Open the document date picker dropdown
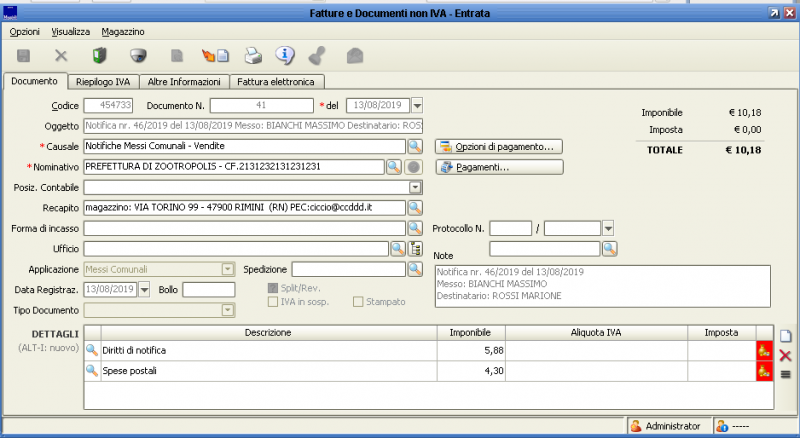 click(x=417, y=105)
